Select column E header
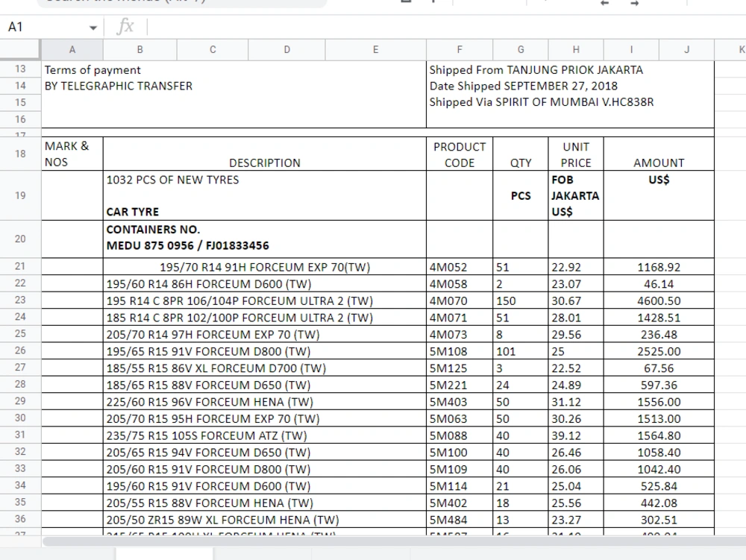Viewport: 746px width, 560px height. coord(375,49)
